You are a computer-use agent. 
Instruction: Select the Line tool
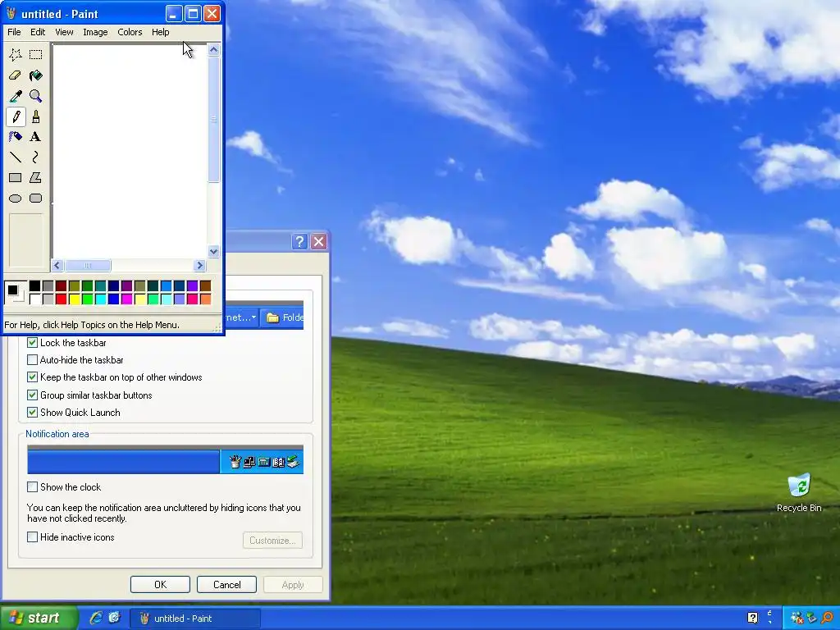(x=16, y=157)
